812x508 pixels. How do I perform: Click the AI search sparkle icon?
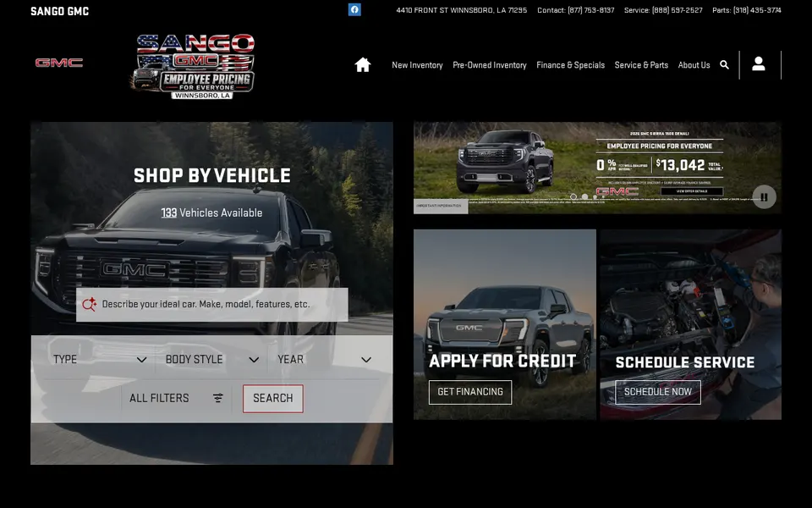point(89,304)
